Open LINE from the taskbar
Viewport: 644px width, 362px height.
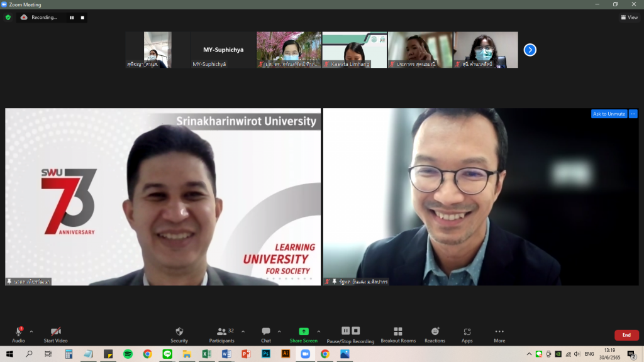pyautogui.click(x=167, y=354)
